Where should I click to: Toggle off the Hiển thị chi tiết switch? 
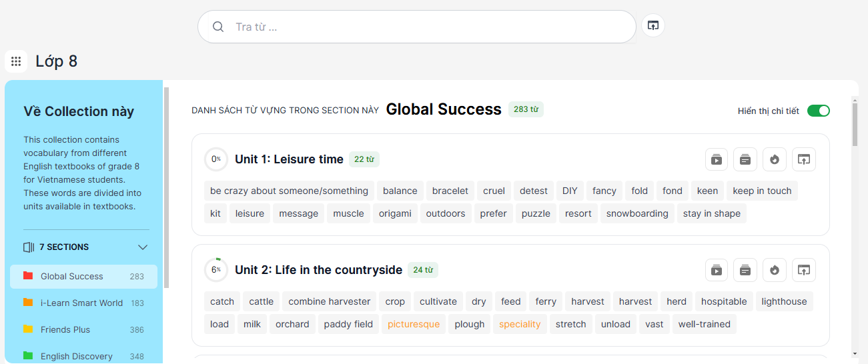click(818, 111)
